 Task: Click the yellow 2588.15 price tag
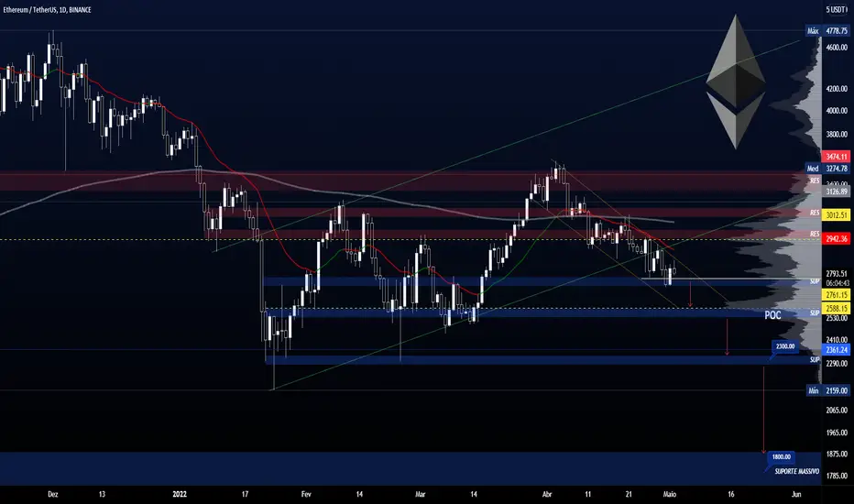point(836,309)
